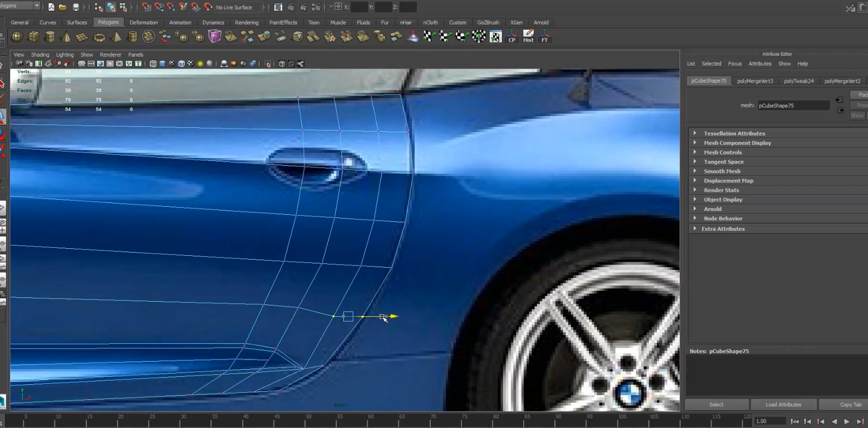The width and height of the screenshot is (868, 428).
Task: Click the X coordinate input field
Action: 360,7
